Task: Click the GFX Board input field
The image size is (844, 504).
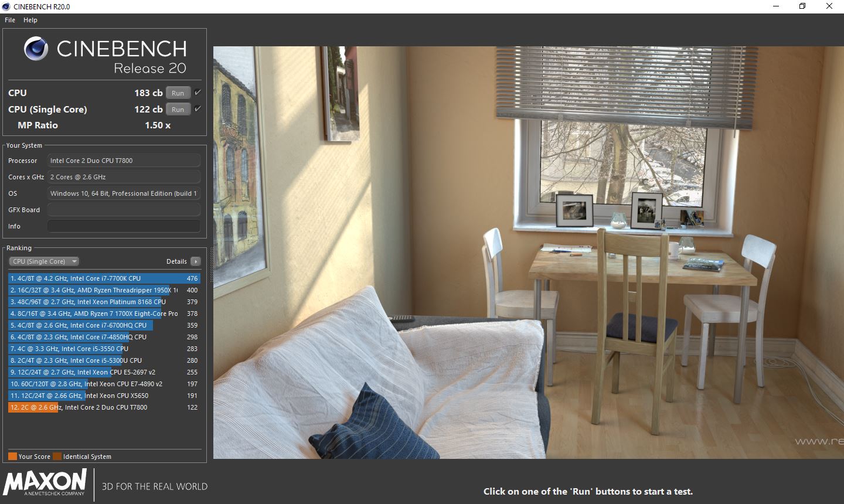Action: [124, 209]
